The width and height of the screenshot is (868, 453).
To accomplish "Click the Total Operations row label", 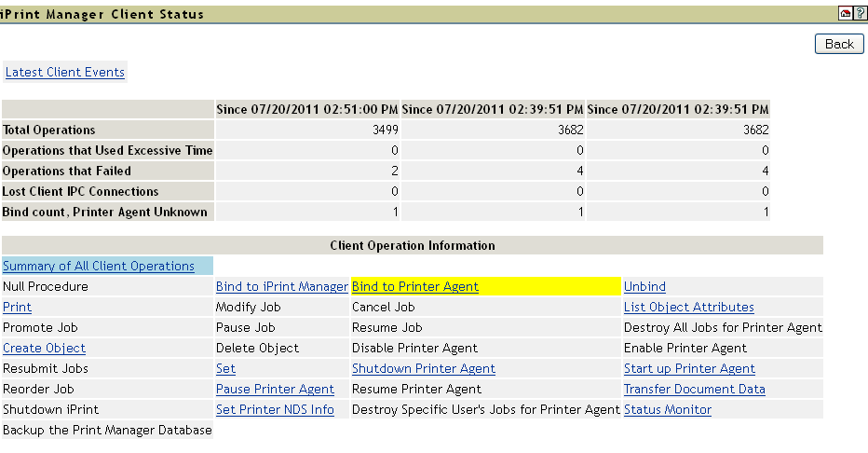I will pyautogui.click(x=49, y=130).
